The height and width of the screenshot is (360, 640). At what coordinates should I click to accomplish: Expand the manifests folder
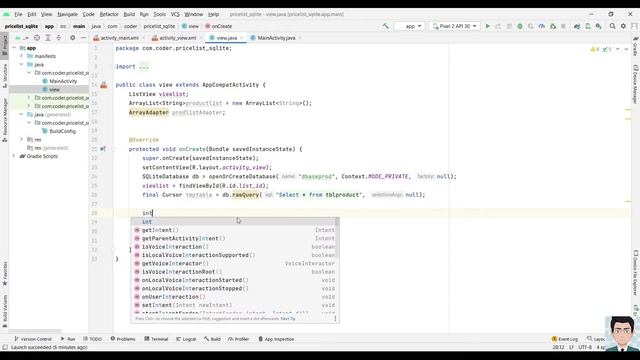(22, 56)
